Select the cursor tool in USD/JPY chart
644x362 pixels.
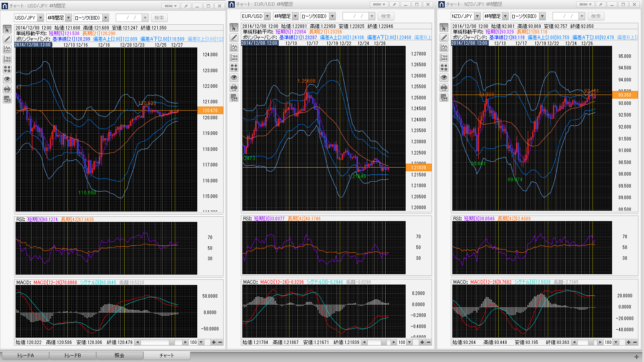coord(7,30)
